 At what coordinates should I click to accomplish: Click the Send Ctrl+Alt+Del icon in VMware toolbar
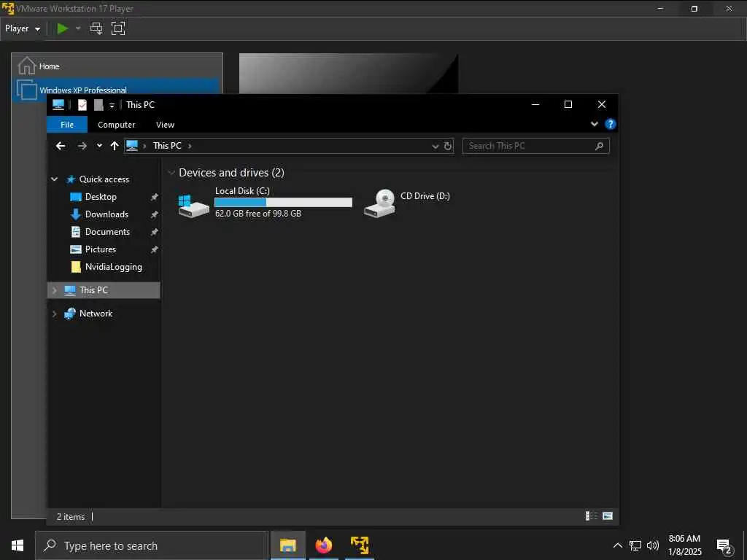[x=96, y=28]
